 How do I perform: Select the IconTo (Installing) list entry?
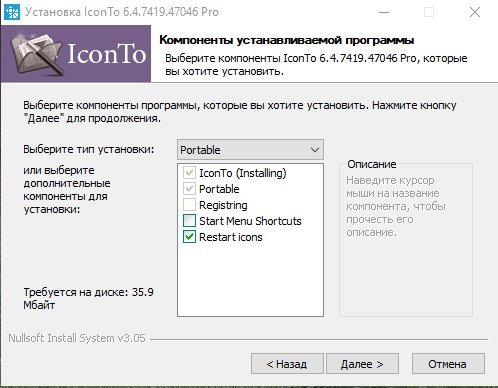tap(243, 173)
